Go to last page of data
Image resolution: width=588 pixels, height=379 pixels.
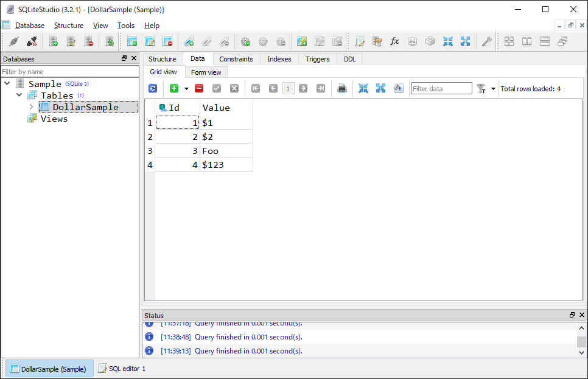tap(321, 88)
